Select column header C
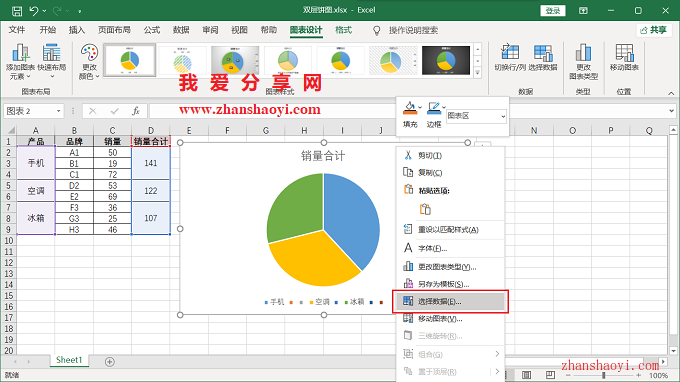This screenshot has width=680, height=382. click(112, 130)
